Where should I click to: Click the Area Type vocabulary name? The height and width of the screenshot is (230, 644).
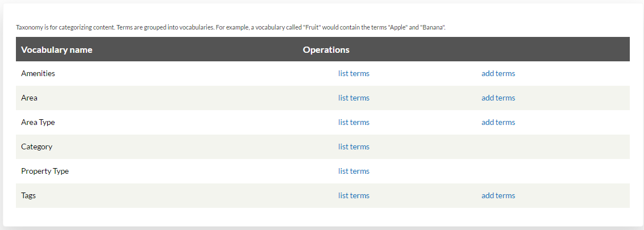tap(38, 123)
